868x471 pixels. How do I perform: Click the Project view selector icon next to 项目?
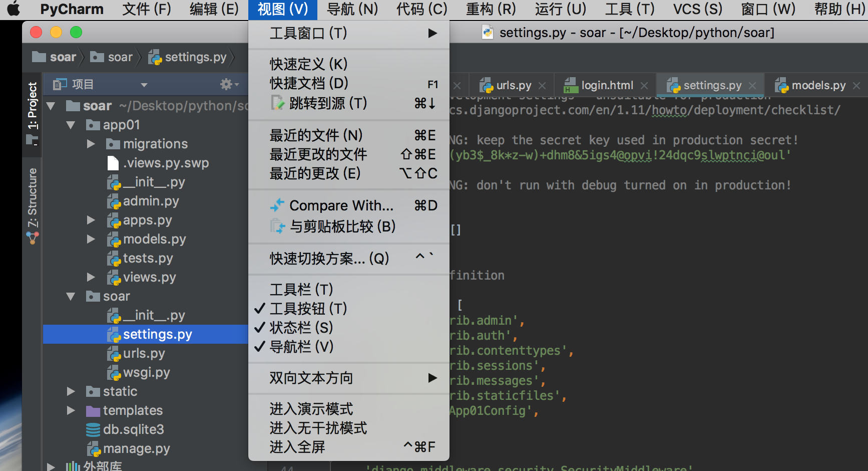coord(60,84)
